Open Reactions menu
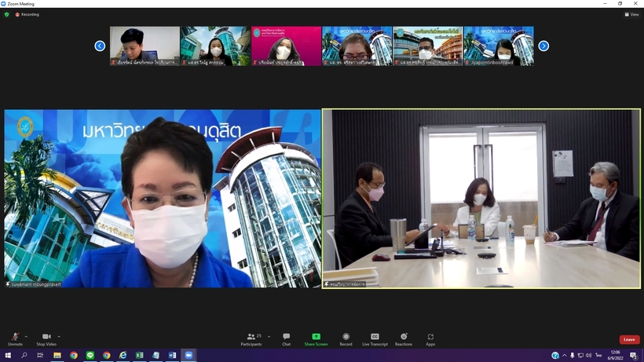 [404, 339]
